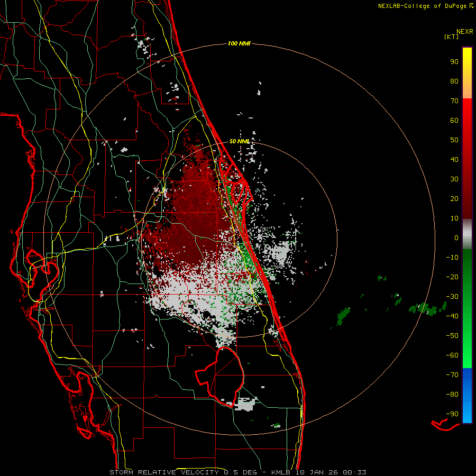Click the 10 JAN 26 date text
476x476 pixels.
click(317, 472)
